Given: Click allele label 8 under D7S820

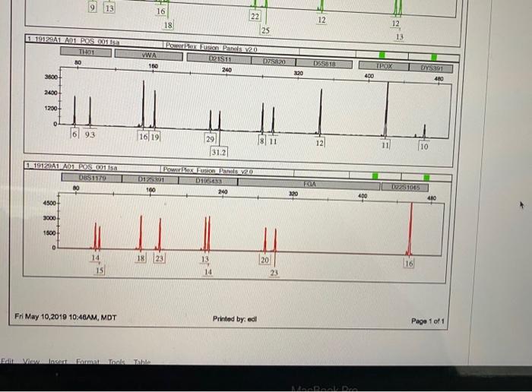Looking at the screenshot, I should coord(261,141).
